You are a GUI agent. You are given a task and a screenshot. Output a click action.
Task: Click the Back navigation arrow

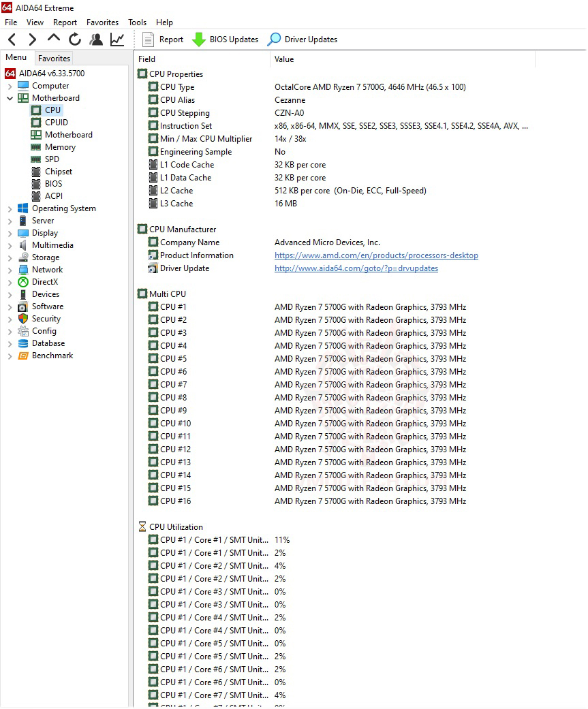coord(12,40)
